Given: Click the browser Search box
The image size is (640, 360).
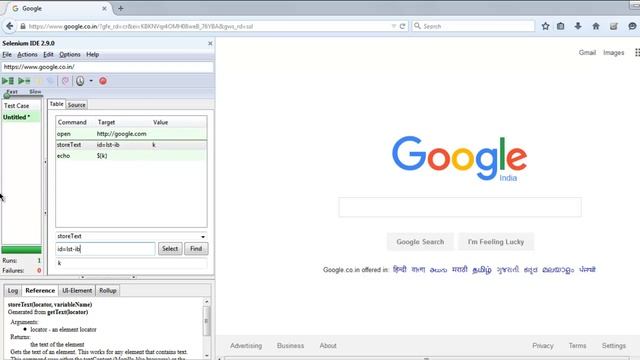Looking at the screenshot, I should click(x=473, y=26).
